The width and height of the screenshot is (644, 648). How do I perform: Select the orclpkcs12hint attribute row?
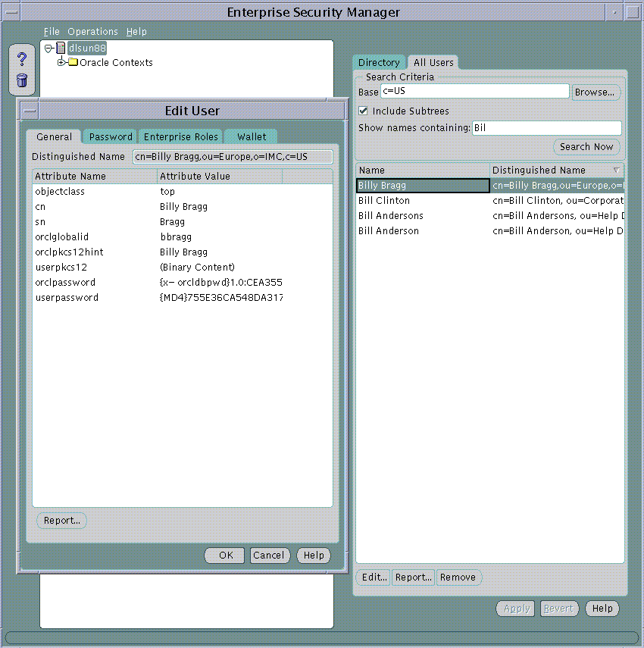click(x=182, y=252)
